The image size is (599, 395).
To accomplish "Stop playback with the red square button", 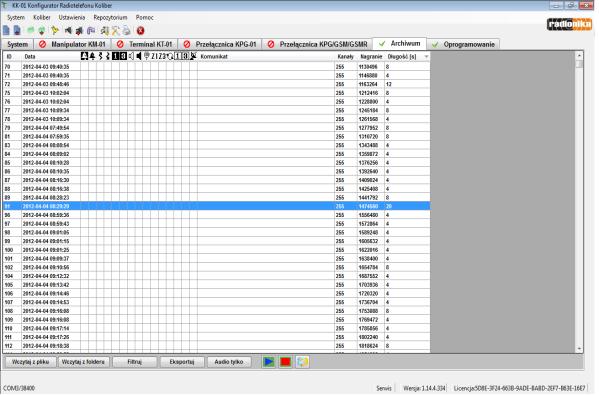I will coord(285,361).
